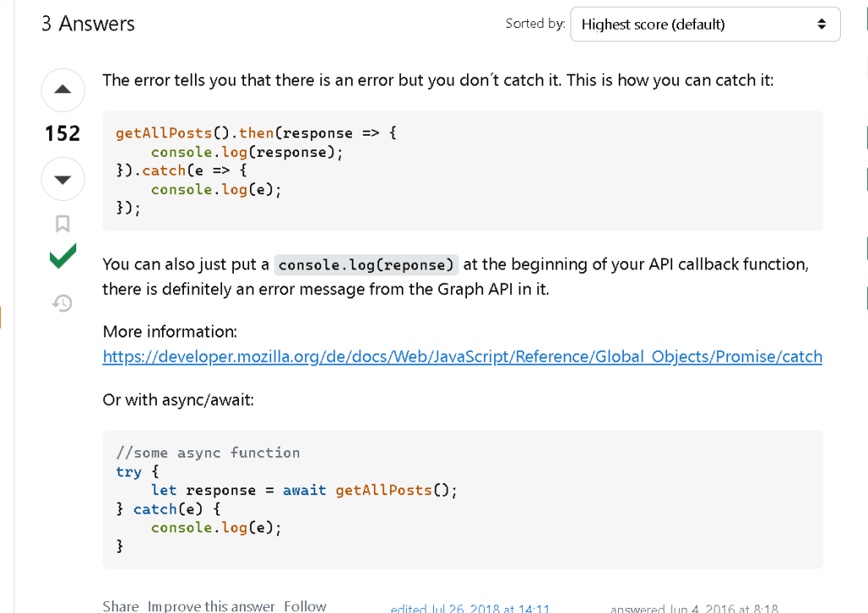This screenshot has height=613, width=868.
Task: Open the edited Jul 26, 2018 revision link
Action: [x=470, y=609]
